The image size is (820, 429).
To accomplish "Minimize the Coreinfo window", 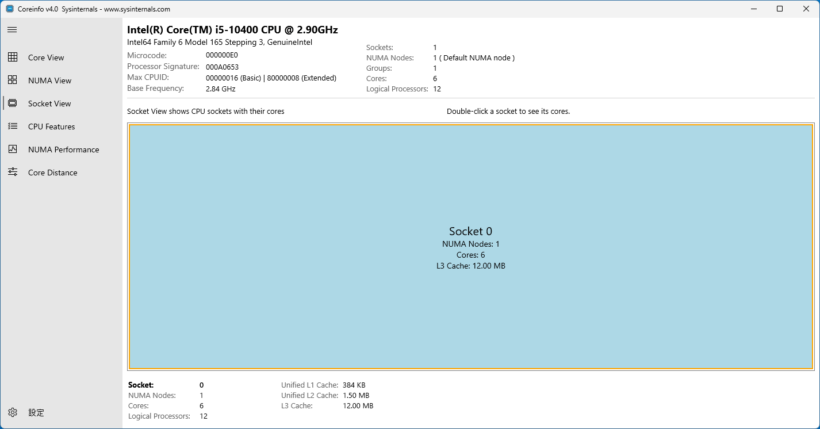I will coord(754,9).
